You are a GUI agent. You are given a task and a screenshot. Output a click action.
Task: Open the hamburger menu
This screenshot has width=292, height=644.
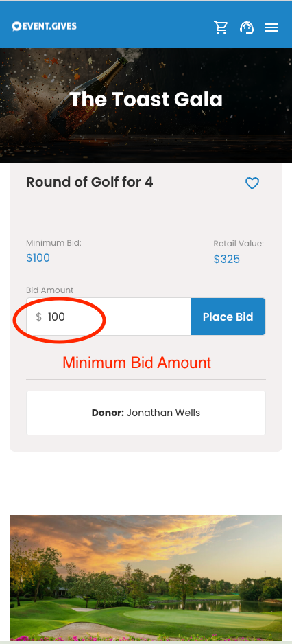(x=271, y=27)
